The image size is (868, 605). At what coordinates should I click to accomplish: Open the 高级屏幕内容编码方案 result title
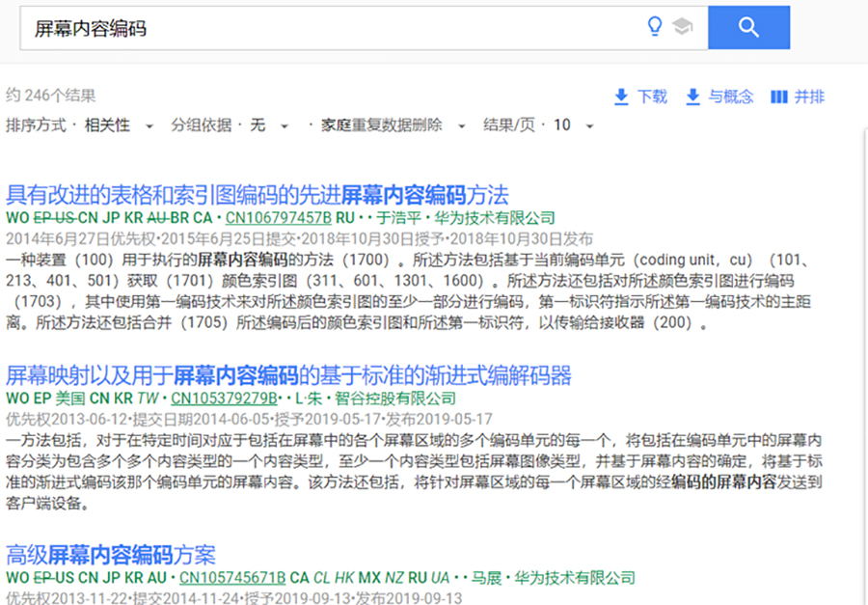pos(111,555)
